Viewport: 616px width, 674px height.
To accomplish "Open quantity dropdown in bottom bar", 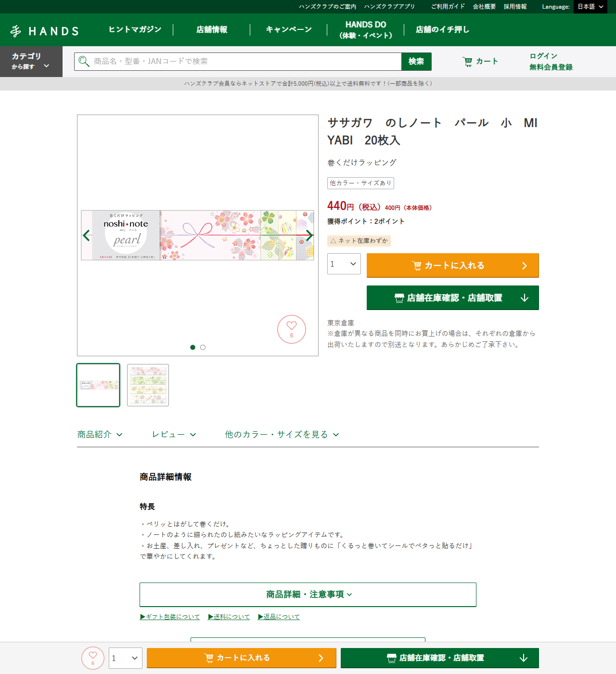I will point(126,658).
